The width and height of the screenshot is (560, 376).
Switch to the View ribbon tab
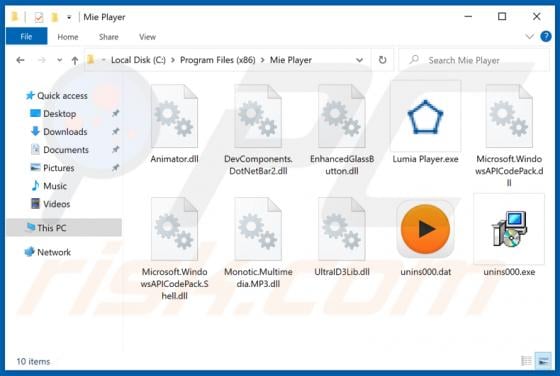[x=147, y=37]
